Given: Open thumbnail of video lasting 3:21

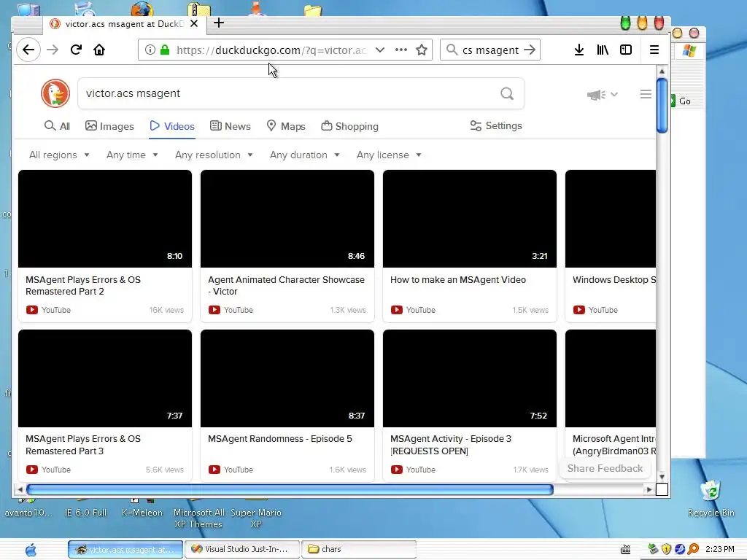Looking at the screenshot, I should tap(470, 219).
